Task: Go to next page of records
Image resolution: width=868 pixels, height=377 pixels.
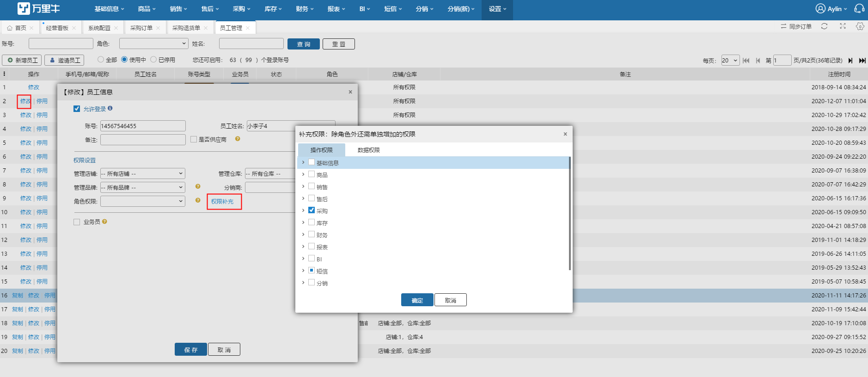Action: 850,61
